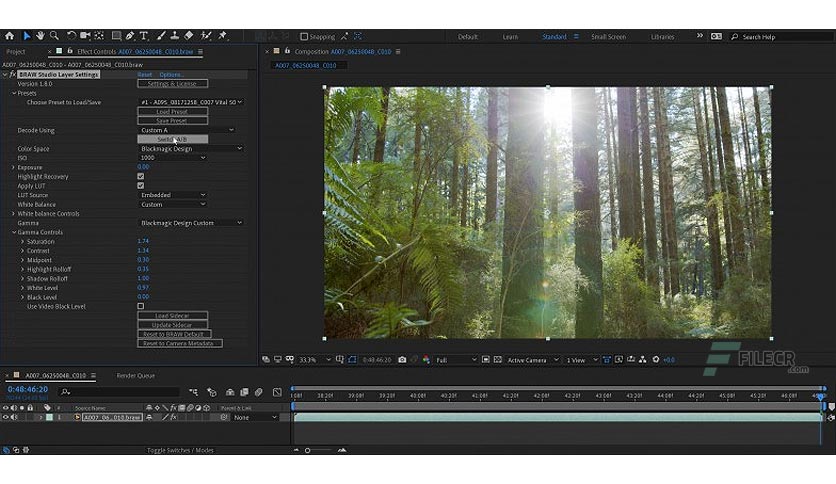The image size is (836, 484).
Task: Select the Rotation tool
Action: [71, 36]
